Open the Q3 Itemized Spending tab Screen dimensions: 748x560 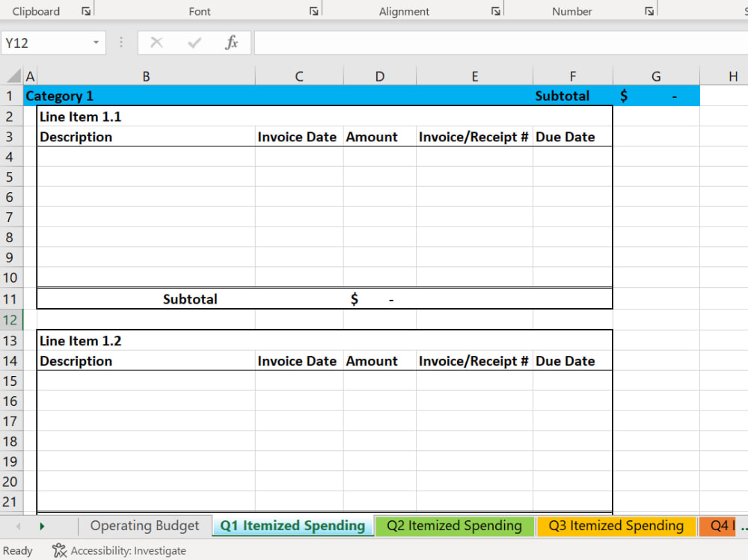pyautogui.click(x=616, y=526)
